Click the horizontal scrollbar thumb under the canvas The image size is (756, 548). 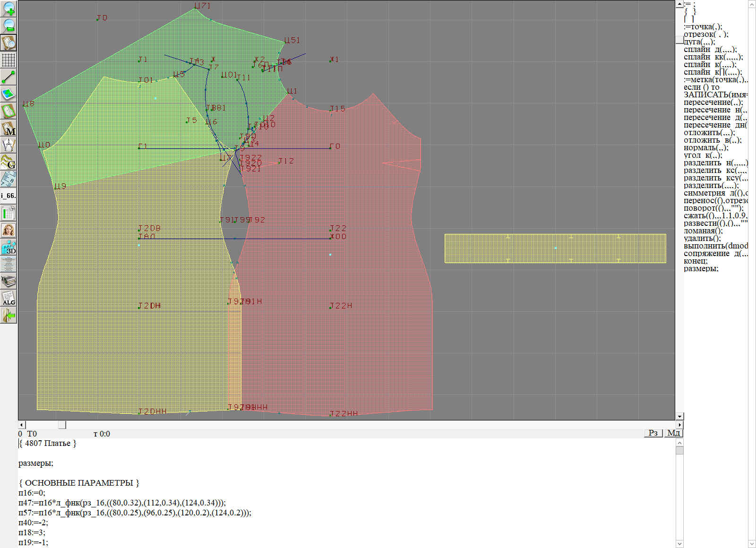point(62,425)
